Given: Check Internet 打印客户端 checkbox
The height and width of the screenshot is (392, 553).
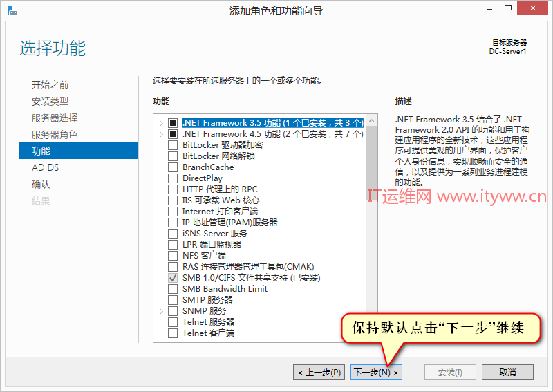Looking at the screenshot, I should pos(173,212).
